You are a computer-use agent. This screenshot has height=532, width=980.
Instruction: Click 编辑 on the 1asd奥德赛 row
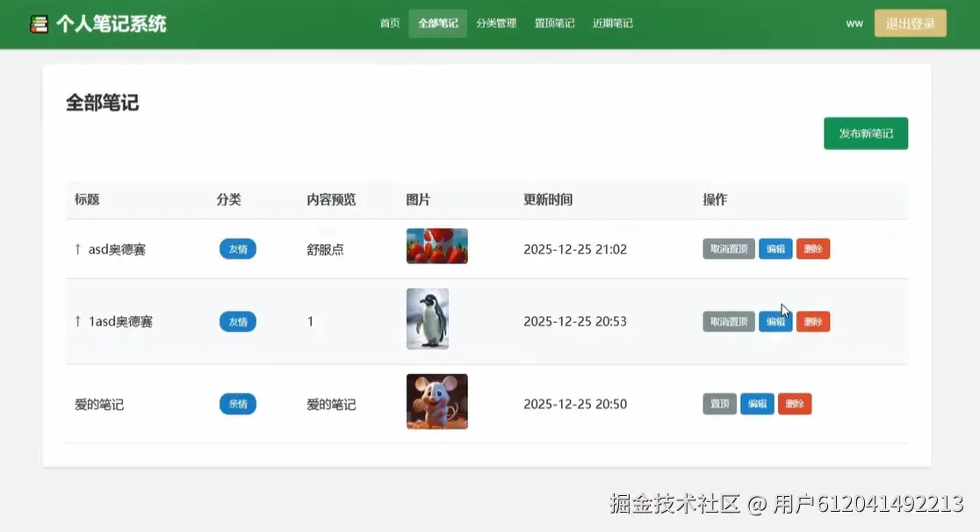775,321
